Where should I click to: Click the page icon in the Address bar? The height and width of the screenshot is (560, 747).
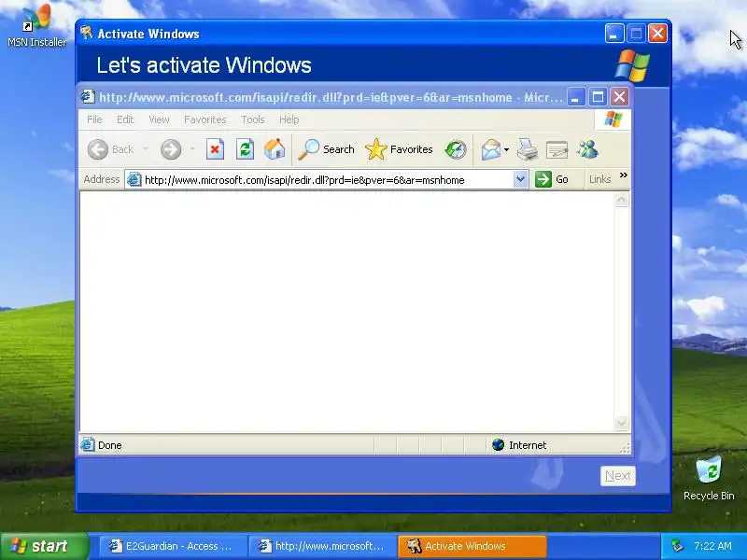(x=134, y=179)
